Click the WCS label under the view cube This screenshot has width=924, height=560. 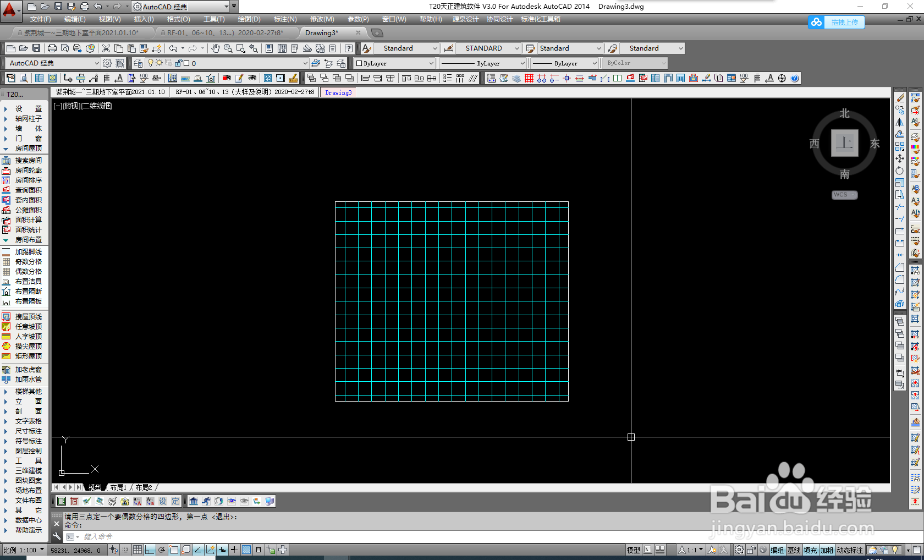(844, 195)
